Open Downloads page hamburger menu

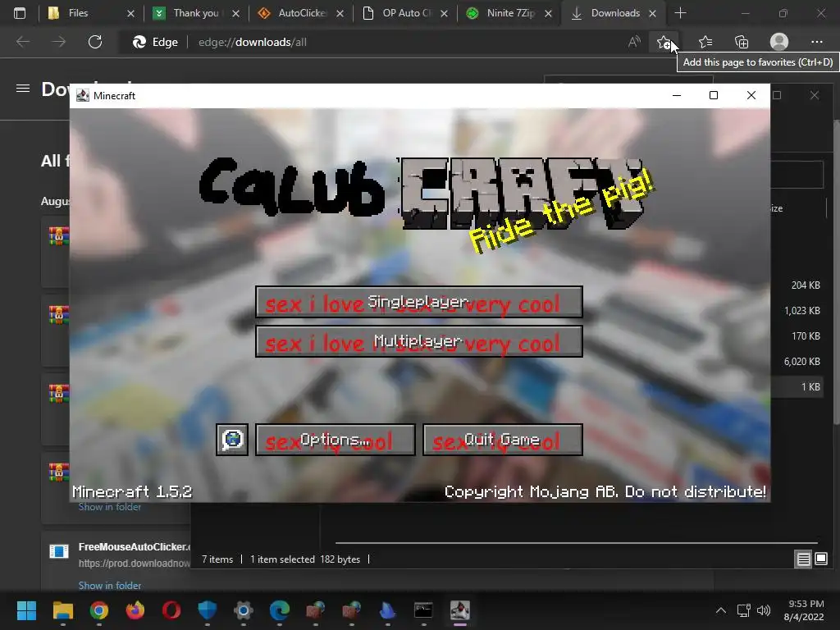(x=23, y=89)
